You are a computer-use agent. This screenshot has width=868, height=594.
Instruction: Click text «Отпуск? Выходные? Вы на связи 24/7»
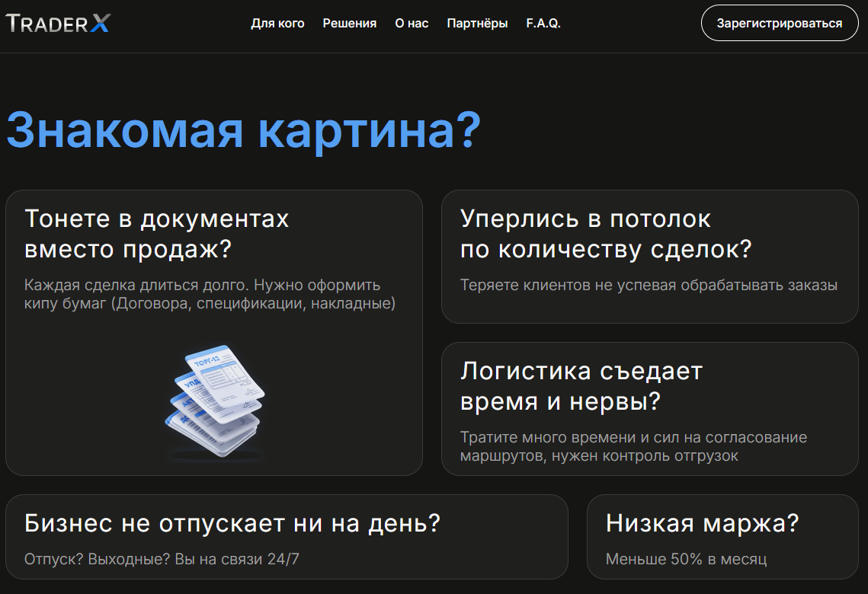point(162,559)
